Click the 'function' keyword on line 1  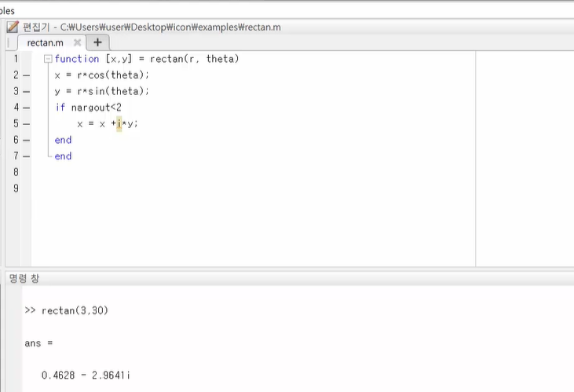(77, 59)
